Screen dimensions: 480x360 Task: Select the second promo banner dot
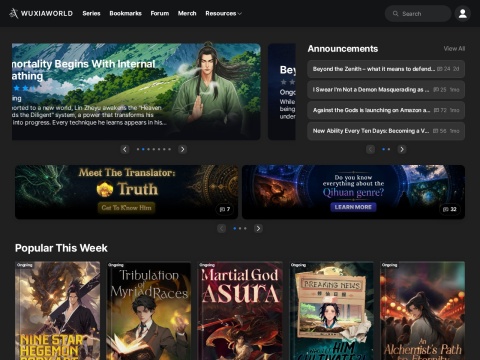pos(240,228)
